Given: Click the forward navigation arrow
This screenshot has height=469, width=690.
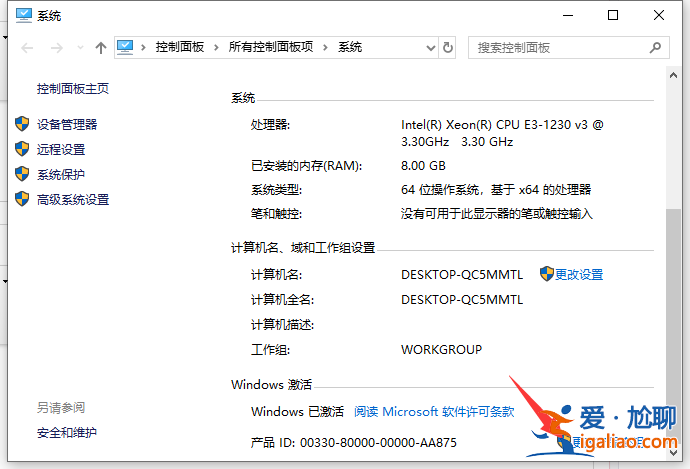Looking at the screenshot, I should (57, 48).
